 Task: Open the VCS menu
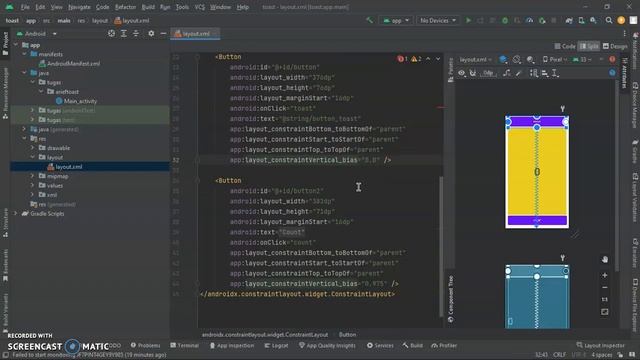coord(200,7)
